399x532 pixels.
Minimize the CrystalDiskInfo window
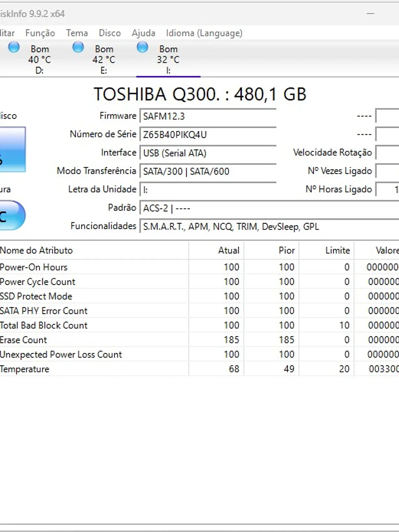pos(371,14)
